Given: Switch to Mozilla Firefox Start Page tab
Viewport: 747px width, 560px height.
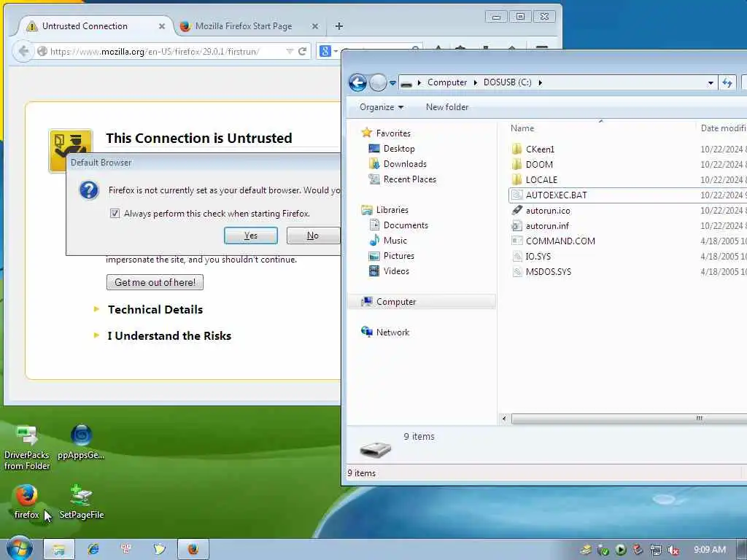Looking at the screenshot, I should point(244,26).
